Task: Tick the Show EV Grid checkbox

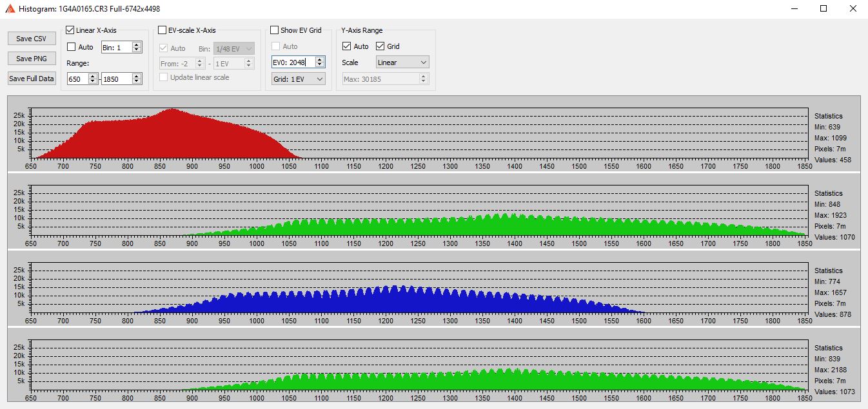Action: (x=275, y=30)
